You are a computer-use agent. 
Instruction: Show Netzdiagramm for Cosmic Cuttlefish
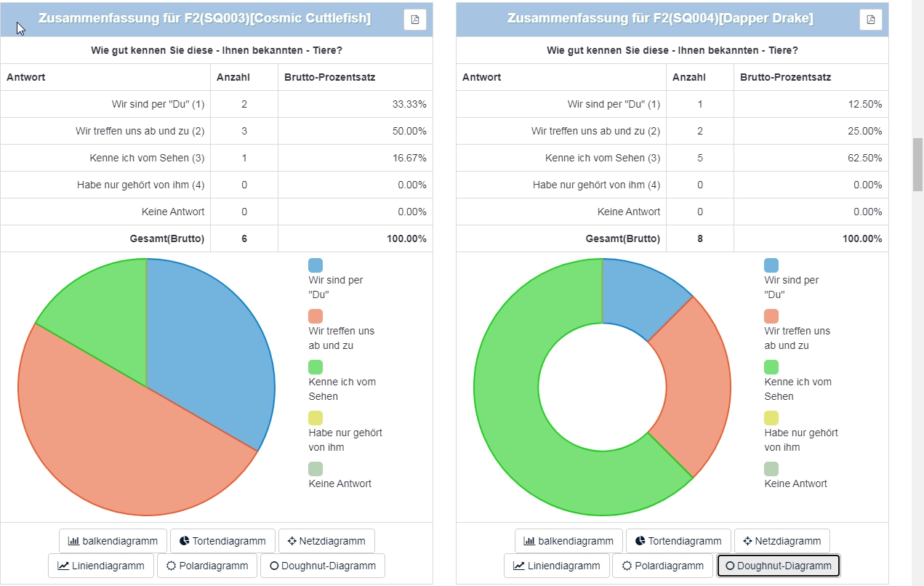click(x=326, y=541)
